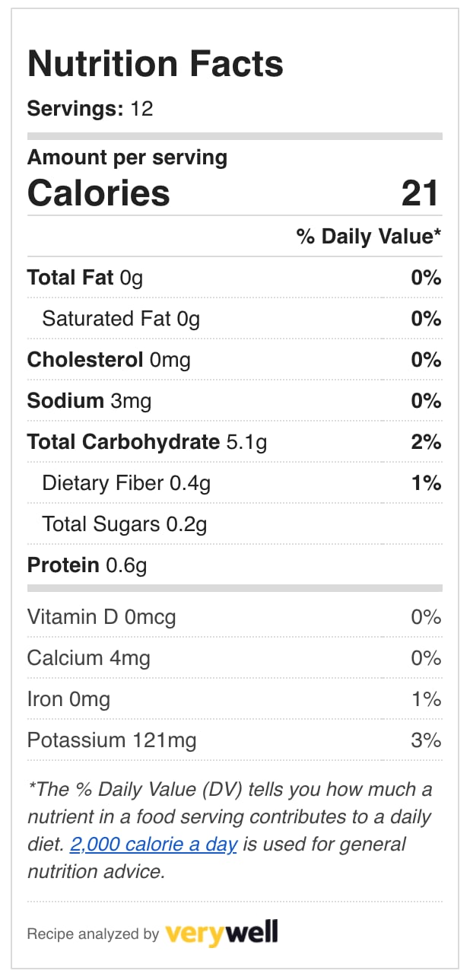Click the verywell logo
Screen dimensions: 470x980
221,932
